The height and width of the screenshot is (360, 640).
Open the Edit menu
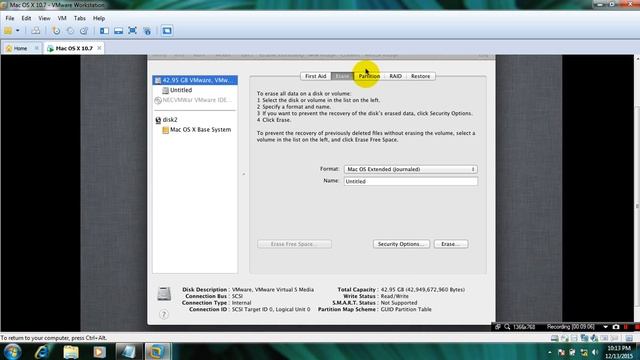click(x=26, y=18)
